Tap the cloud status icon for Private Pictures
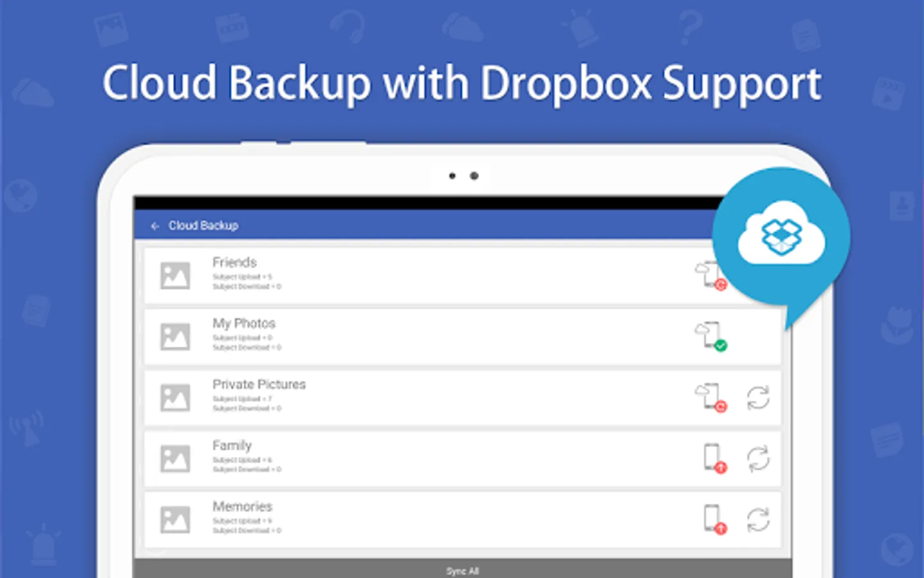This screenshot has width=924, height=578. click(711, 398)
